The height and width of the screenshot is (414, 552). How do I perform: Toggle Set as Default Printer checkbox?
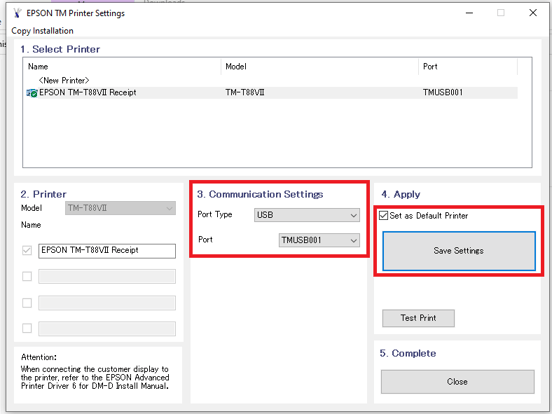(x=383, y=215)
